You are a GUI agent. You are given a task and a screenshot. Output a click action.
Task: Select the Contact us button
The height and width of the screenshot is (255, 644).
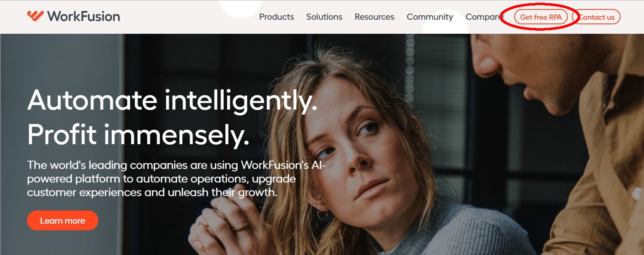596,17
